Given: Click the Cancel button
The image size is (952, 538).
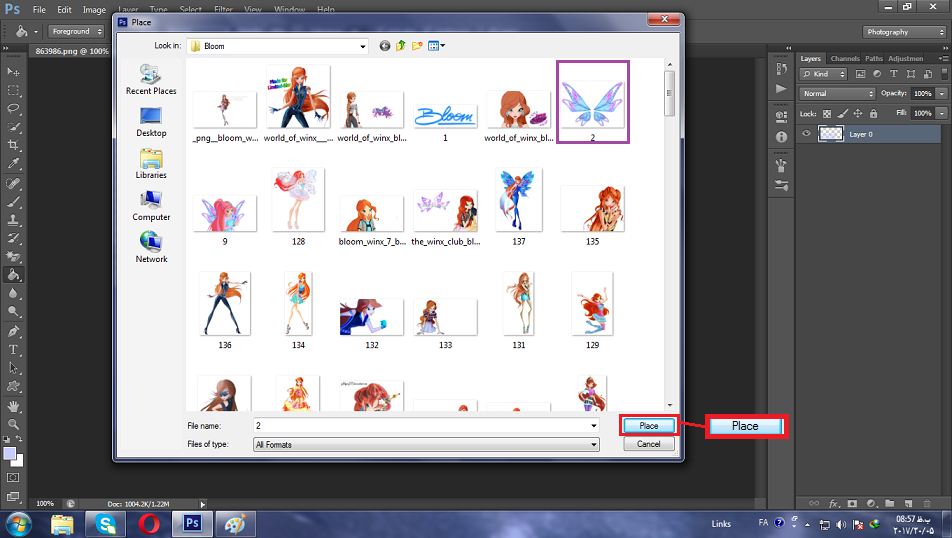Looking at the screenshot, I should pos(648,444).
